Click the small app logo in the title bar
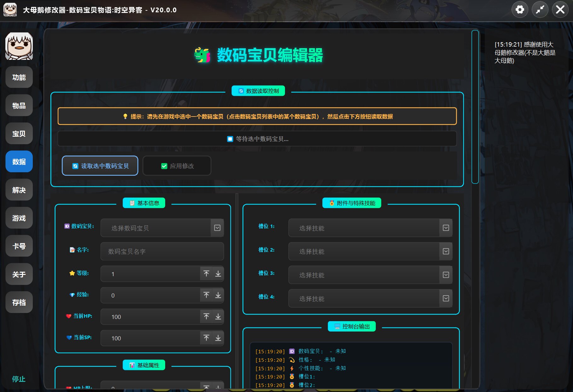 (x=10, y=10)
